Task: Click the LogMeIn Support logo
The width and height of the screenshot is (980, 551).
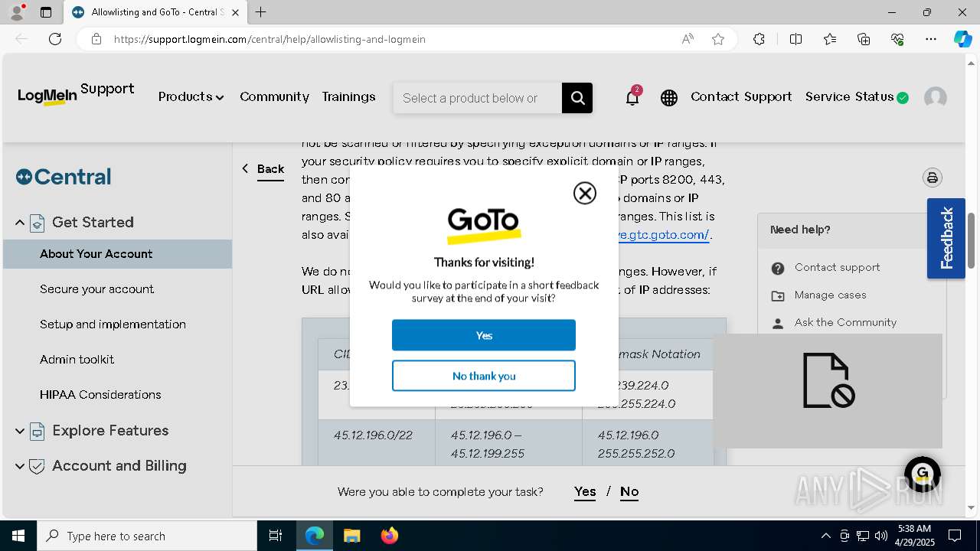Action: 76,94
